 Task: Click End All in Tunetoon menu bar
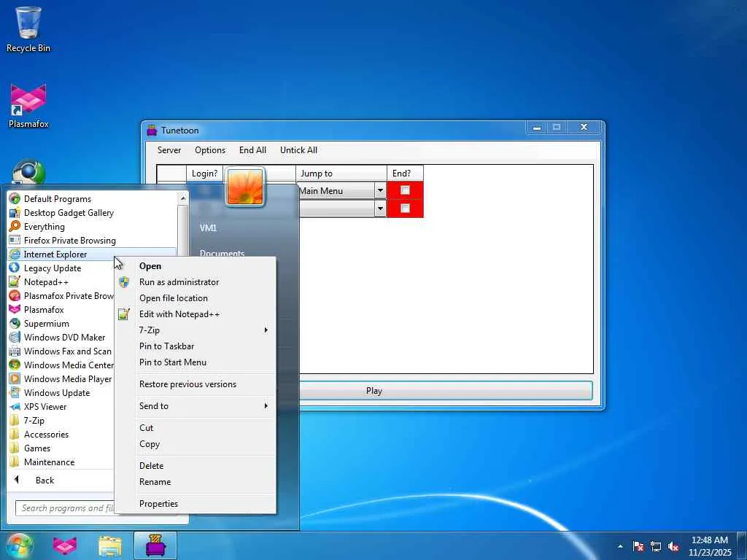(x=252, y=150)
